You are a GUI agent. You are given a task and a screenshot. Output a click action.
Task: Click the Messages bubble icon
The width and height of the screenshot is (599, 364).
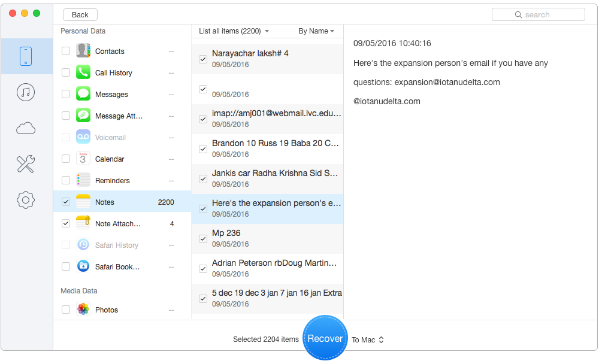point(83,94)
